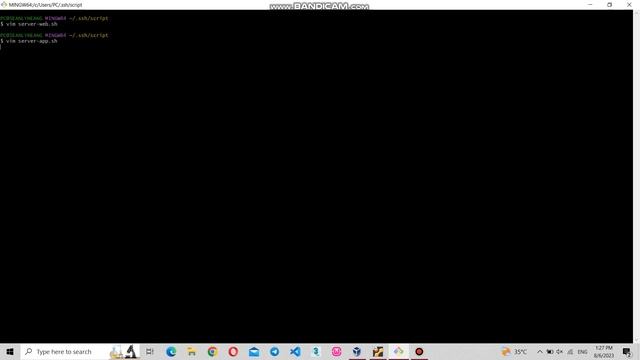
Task: Open Telegram from the taskbar
Action: (x=274, y=351)
